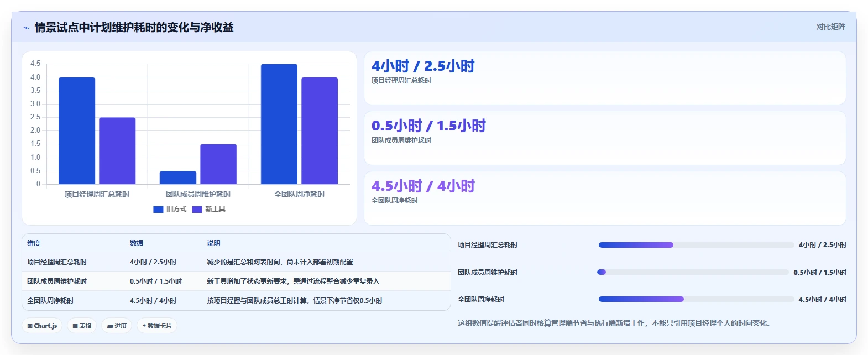
Task: Toggle the 新工具 legend swatch
Action: pos(197,209)
